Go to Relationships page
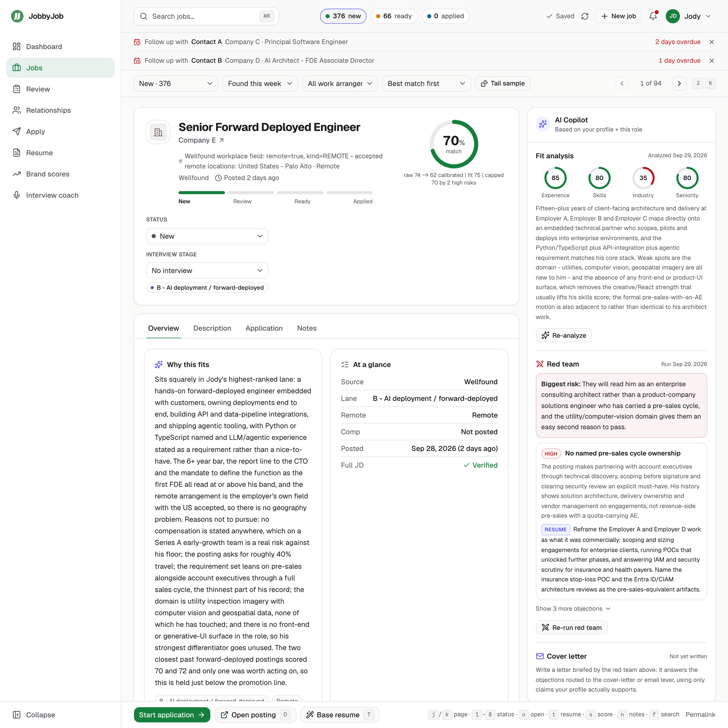The width and height of the screenshot is (728, 728). tap(60, 110)
